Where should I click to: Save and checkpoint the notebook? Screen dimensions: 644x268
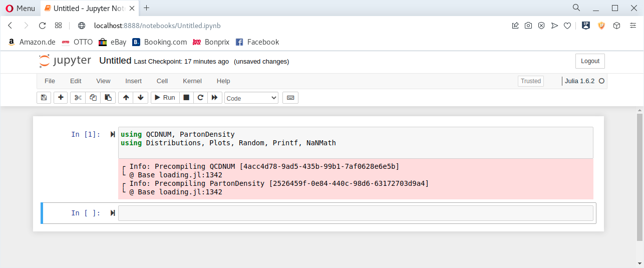coord(44,98)
